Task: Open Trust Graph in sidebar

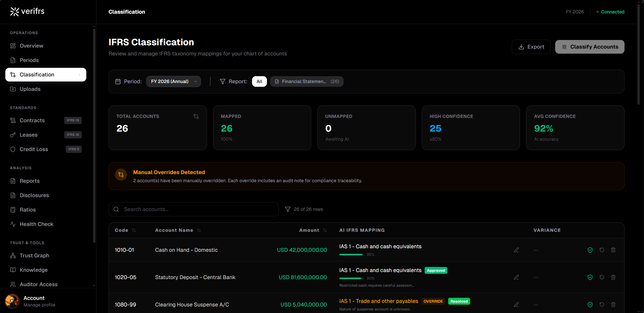Action: (x=34, y=256)
